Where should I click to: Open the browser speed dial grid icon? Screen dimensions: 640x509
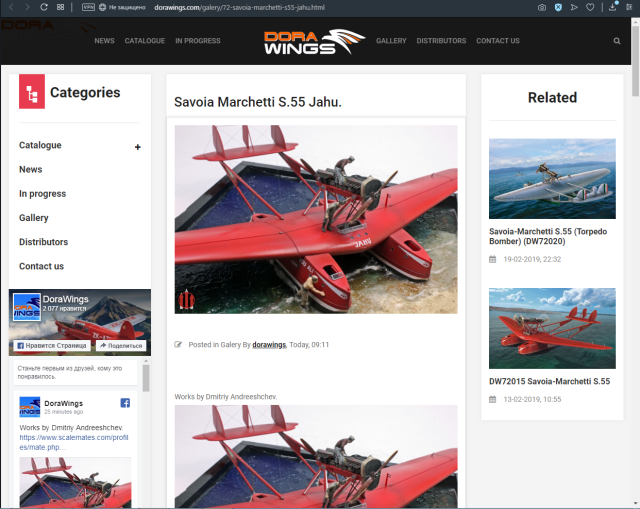point(61,7)
